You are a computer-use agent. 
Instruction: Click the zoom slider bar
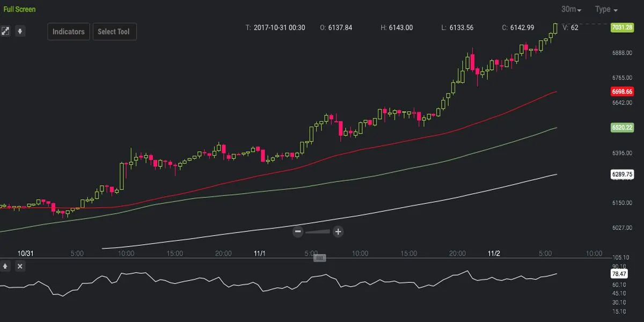pos(318,232)
